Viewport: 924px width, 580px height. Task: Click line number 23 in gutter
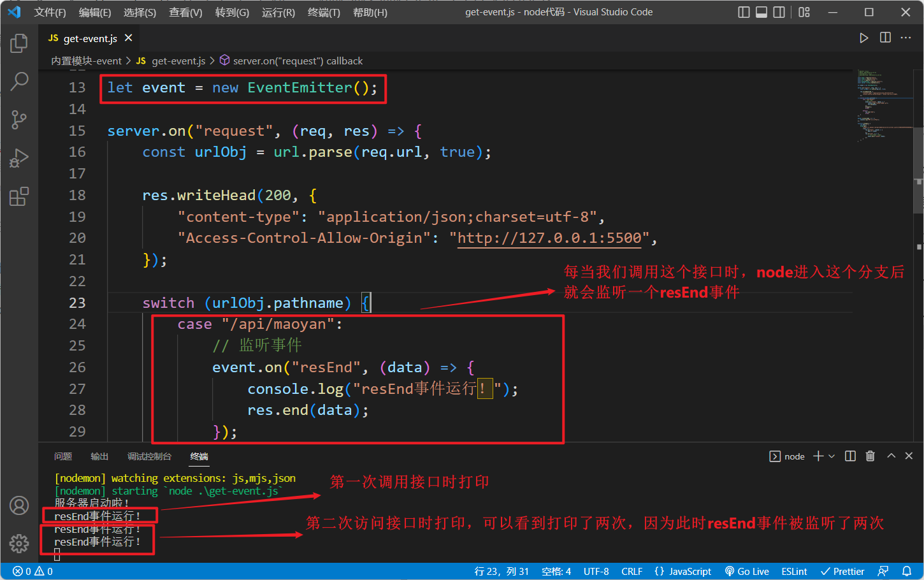click(77, 303)
